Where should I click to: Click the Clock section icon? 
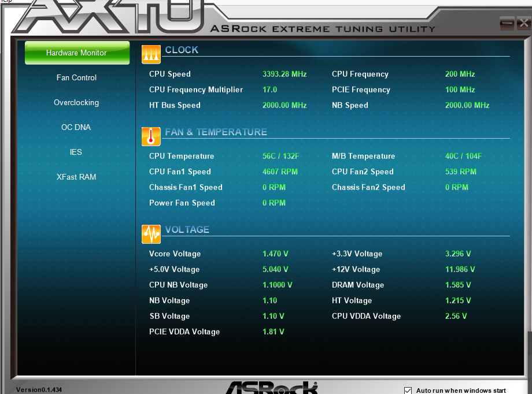tap(151, 54)
